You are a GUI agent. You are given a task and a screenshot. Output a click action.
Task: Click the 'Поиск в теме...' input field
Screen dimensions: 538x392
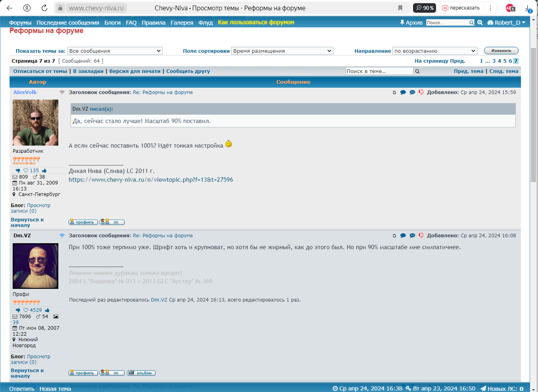379,71
